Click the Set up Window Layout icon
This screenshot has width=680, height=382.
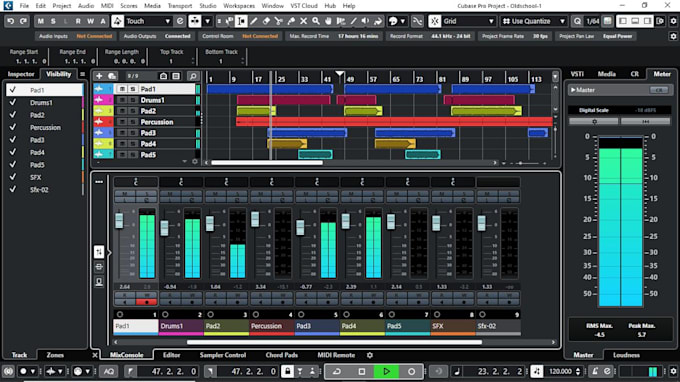pyautogui.click(x=660, y=21)
